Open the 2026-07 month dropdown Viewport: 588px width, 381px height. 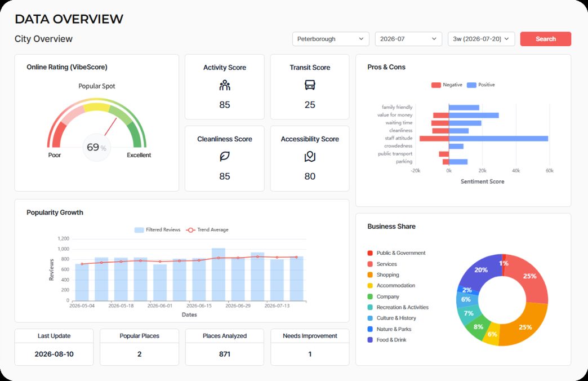408,39
